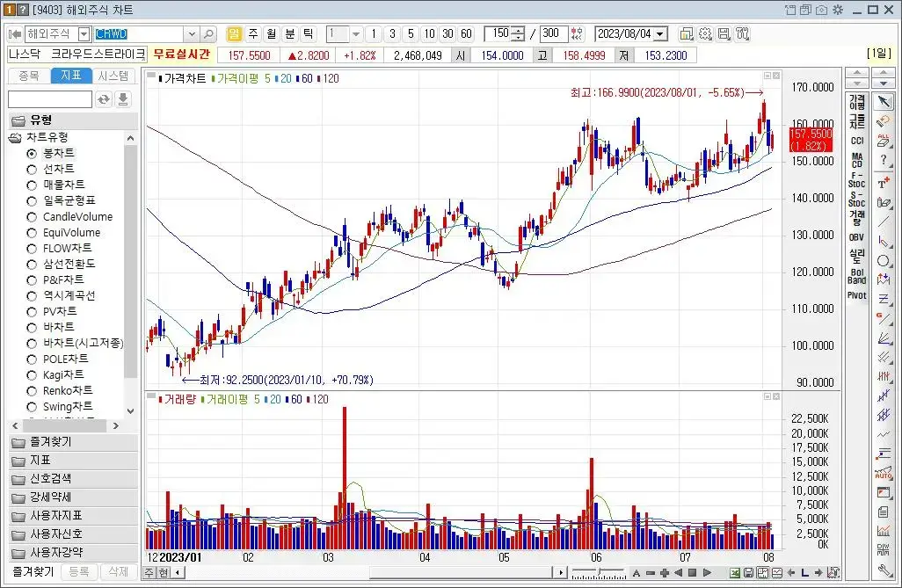Click the camera capture icon in title bar
Screen dimensions: 902x588
click(821, 10)
